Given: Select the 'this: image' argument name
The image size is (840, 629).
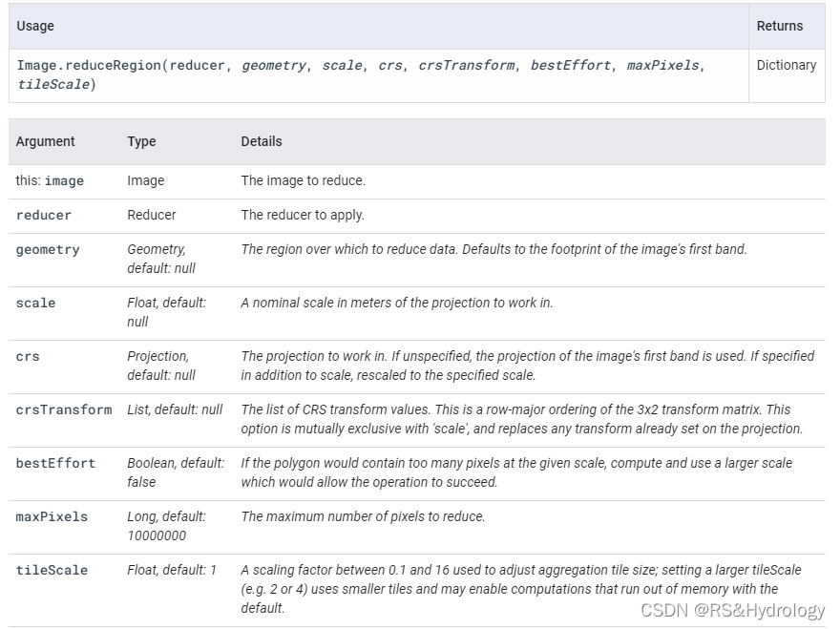Looking at the screenshot, I should (50, 180).
